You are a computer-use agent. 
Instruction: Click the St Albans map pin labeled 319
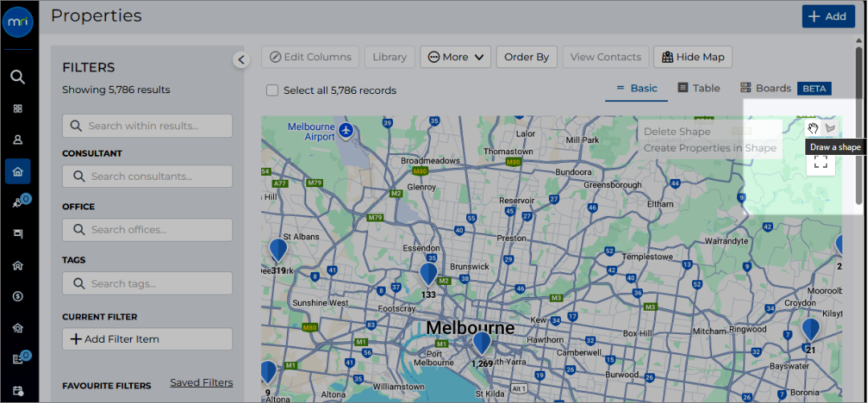point(278,250)
